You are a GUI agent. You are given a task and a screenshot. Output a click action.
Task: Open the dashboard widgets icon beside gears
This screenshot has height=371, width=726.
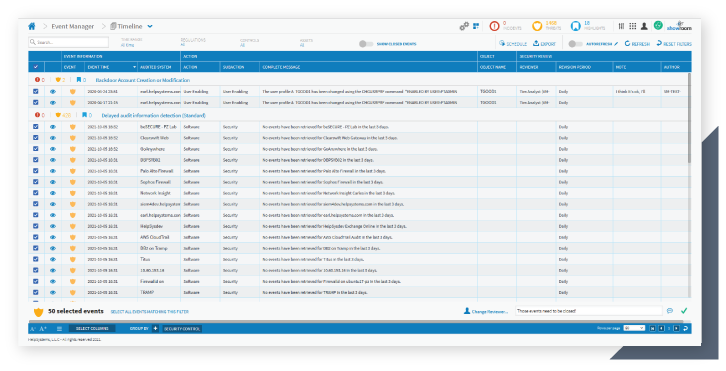point(476,26)
